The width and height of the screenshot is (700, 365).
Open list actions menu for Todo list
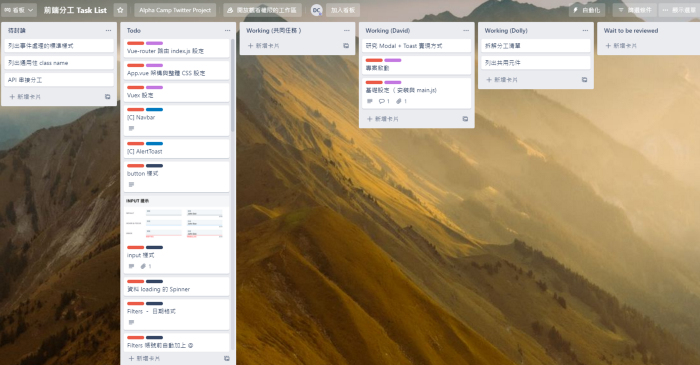(x=227, y=30)
